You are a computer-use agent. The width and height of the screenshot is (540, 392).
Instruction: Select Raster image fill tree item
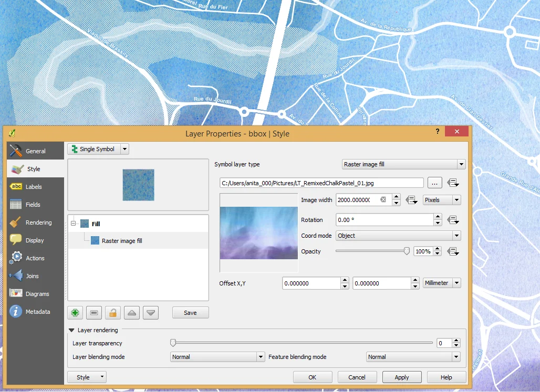point(121,241)
